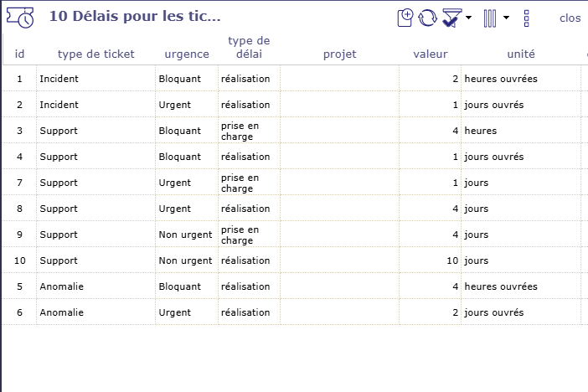This screenshot has width=588, height=392.
Task: Click the filter icon with checkmark
Action: (x=451, y=17)
